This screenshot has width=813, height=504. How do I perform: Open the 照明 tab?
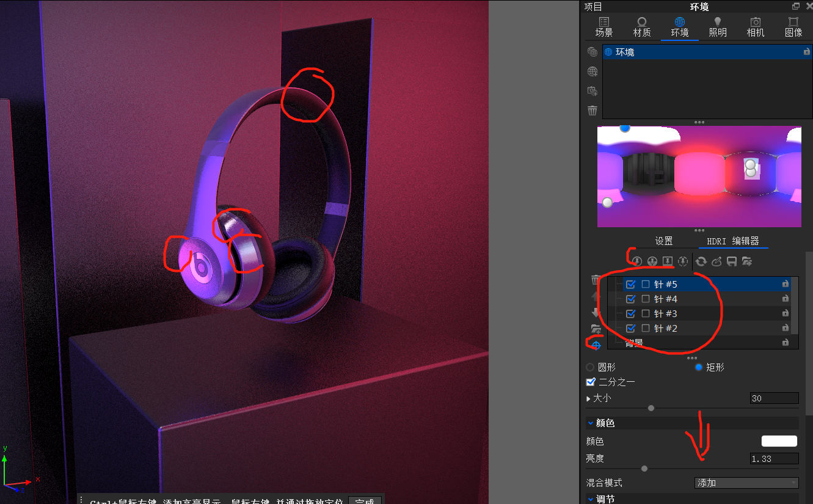[718, 27]
